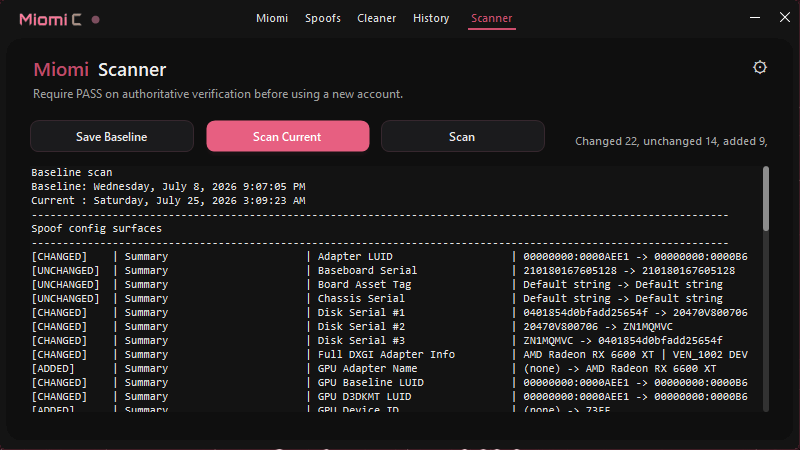Switch to the Miomi tab
The height and width of the screenshot is (450, 800).
pos(272,18)
